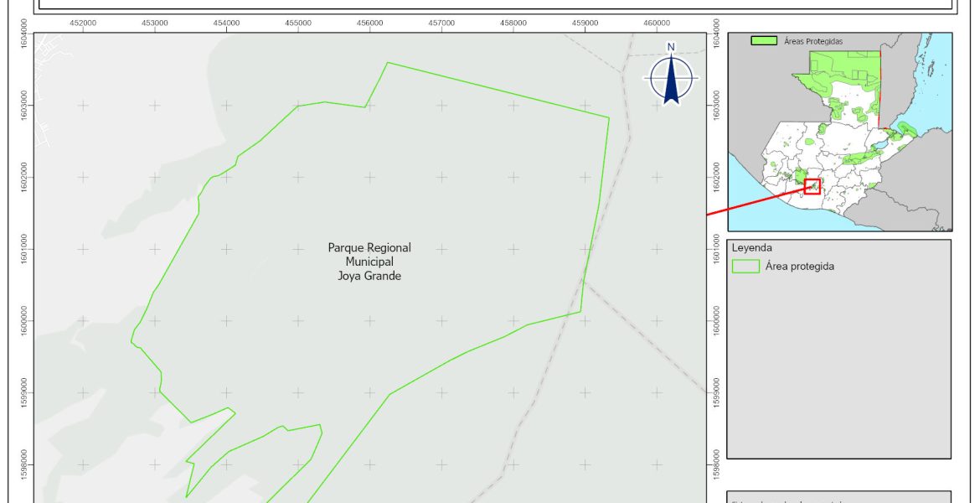Click the 1601000 northing label on left axis
Screen dimensions: 980x503
click(x=25, y=248)
